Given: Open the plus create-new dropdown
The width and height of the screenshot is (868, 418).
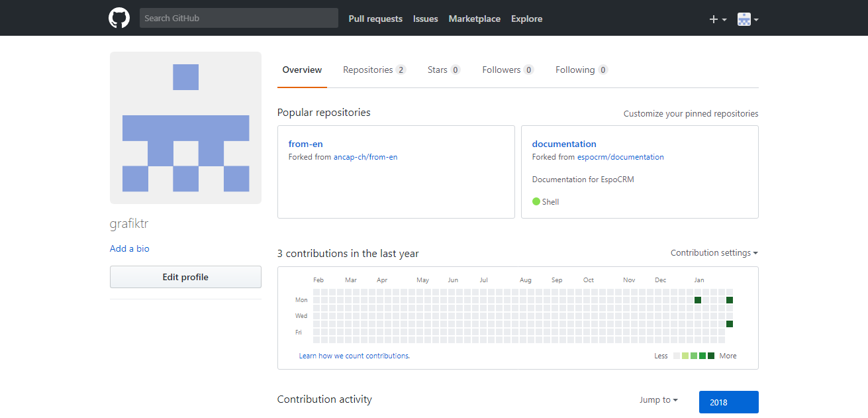Looking at the screenshot, I should click(x=718, y=19).
